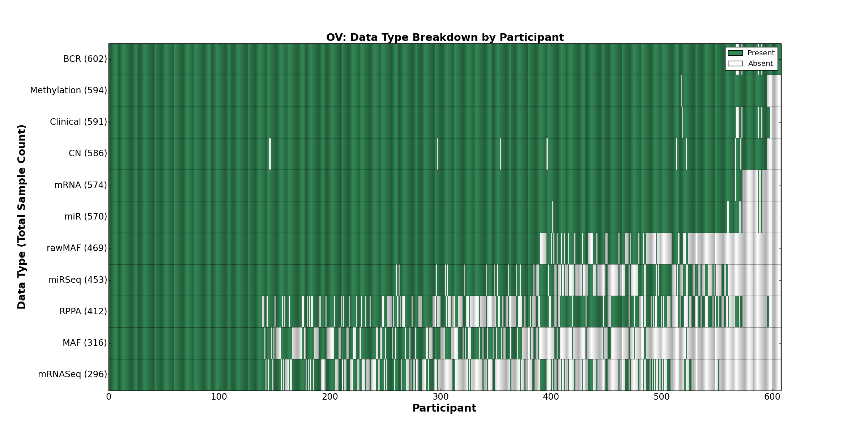Image resolution: width=868 pixels, height=434 pixels.
Task: Click the Absent legend label
Action: coord(761,64)
